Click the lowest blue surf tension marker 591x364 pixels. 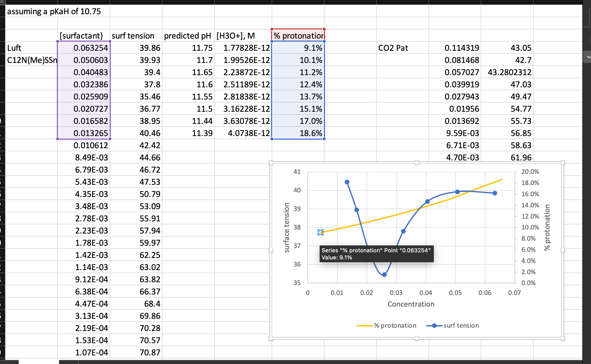(x=384, y=275)
